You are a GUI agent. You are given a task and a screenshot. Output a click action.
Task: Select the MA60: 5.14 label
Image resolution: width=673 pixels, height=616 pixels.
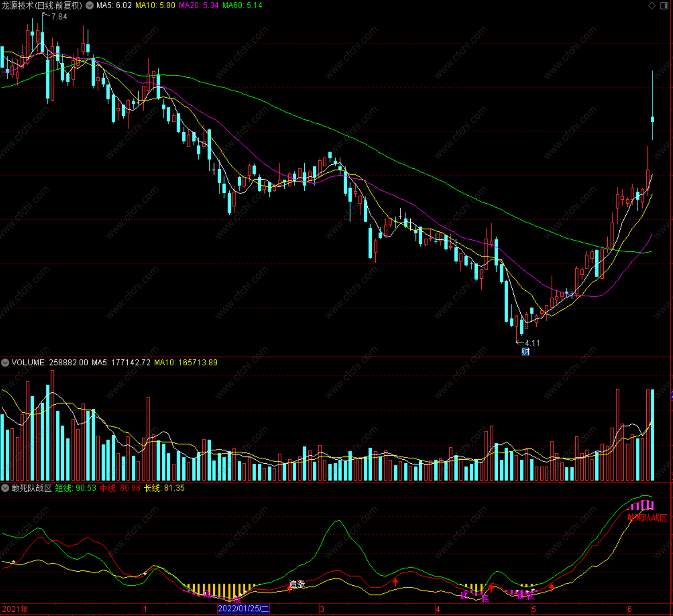tap(242, 5)
